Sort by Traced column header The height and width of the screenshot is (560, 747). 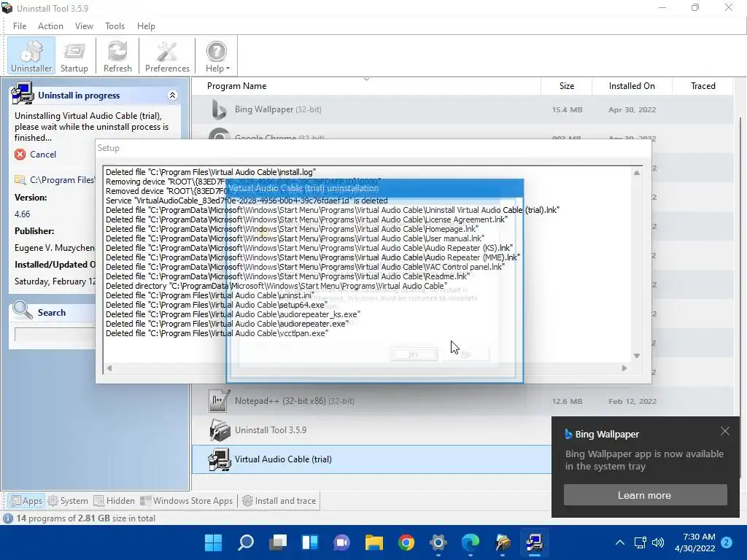703,86
